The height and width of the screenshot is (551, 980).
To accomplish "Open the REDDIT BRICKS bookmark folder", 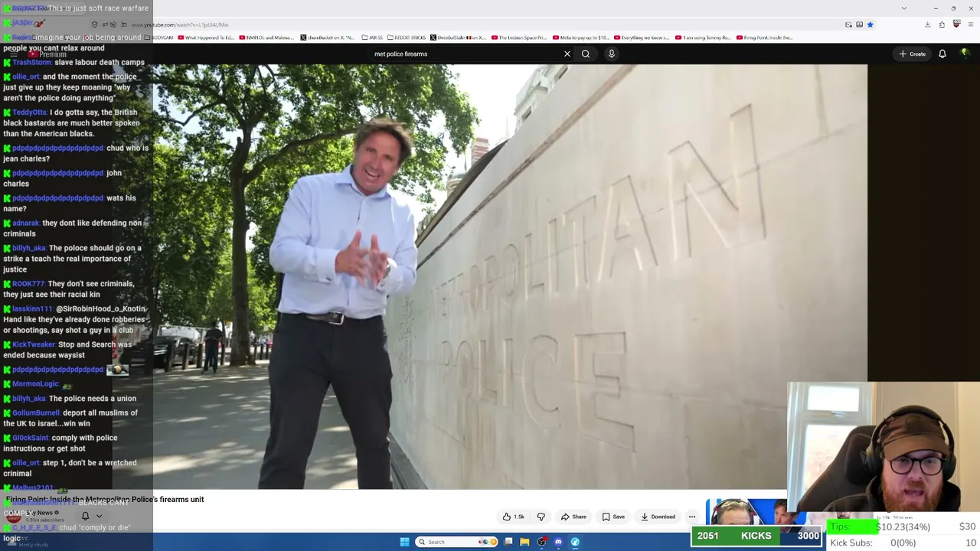I will (406, 37).
